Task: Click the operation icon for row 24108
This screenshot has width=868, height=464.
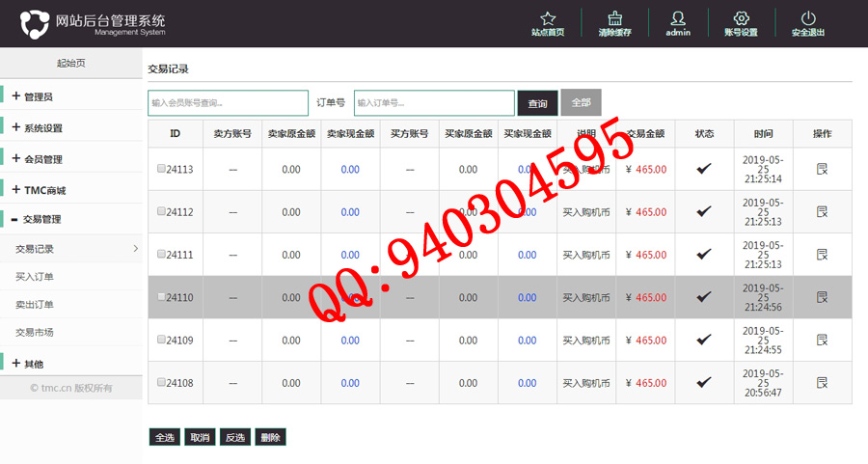Action: click(822, 383)
